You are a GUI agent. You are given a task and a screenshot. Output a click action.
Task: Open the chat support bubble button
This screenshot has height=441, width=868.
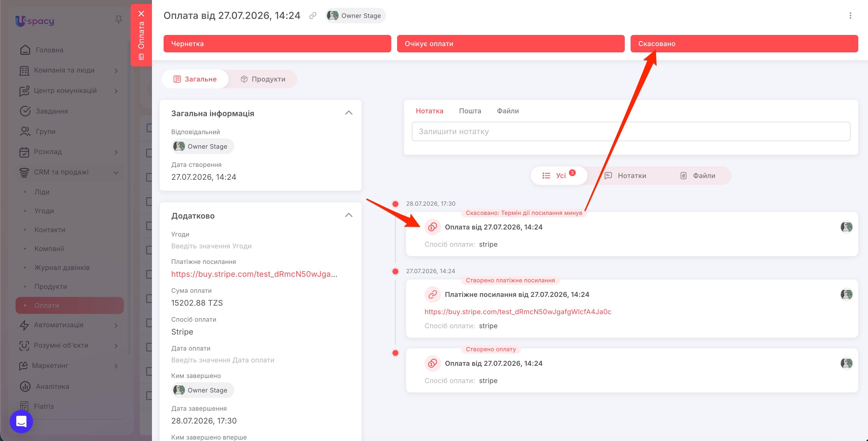pos(21,422)
